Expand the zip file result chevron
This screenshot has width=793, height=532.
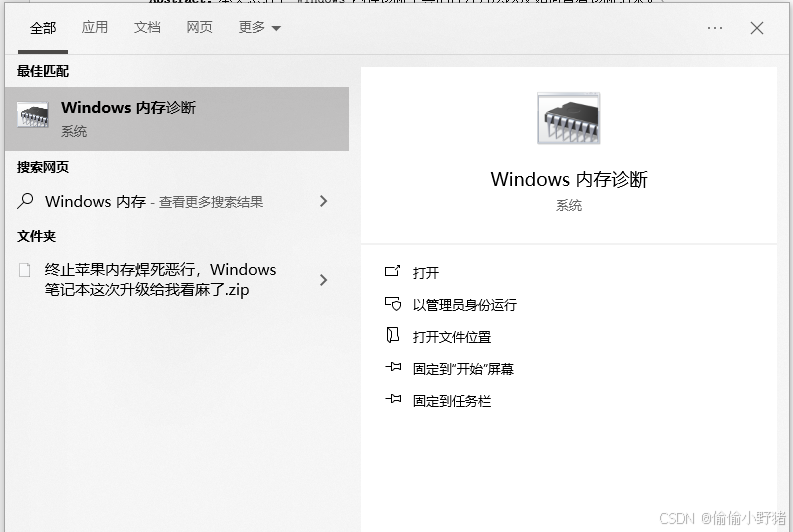point(324,280)
